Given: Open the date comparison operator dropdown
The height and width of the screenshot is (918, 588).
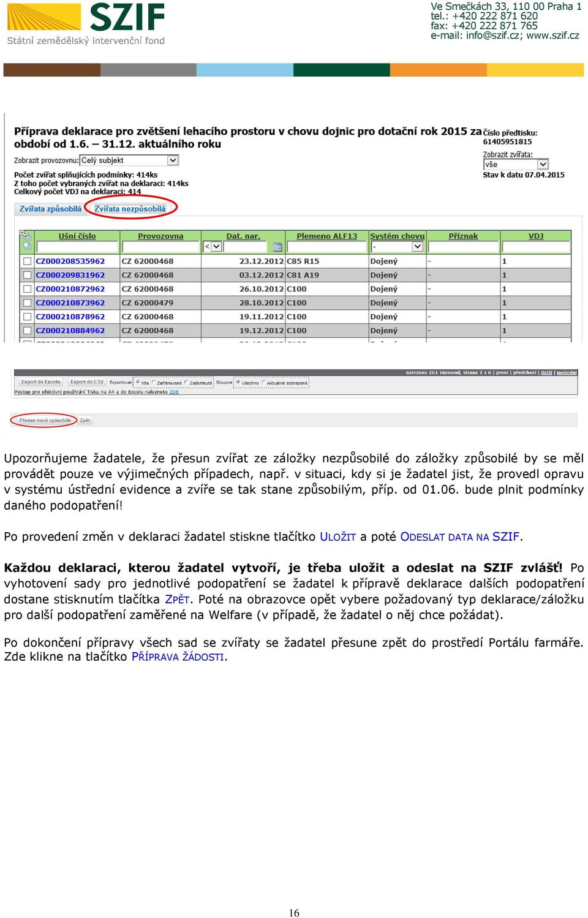Looking at the screenshot, I should (212, 247).
